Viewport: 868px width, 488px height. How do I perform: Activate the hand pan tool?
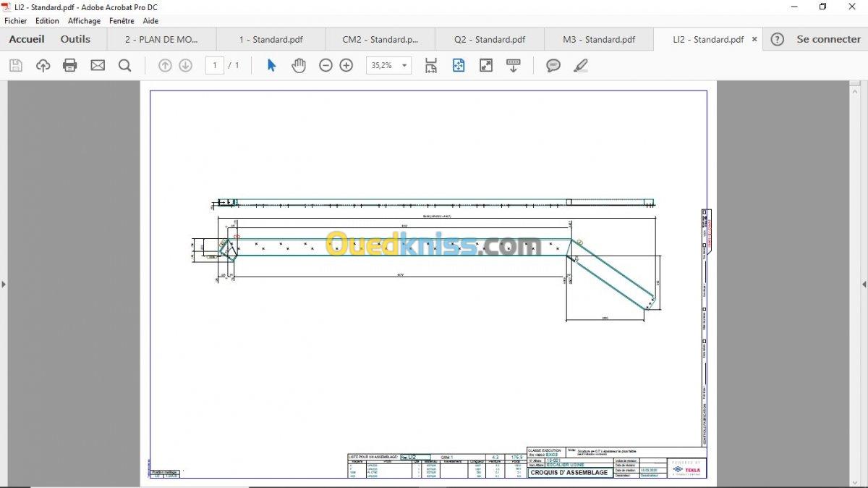[x=299, y=66]
